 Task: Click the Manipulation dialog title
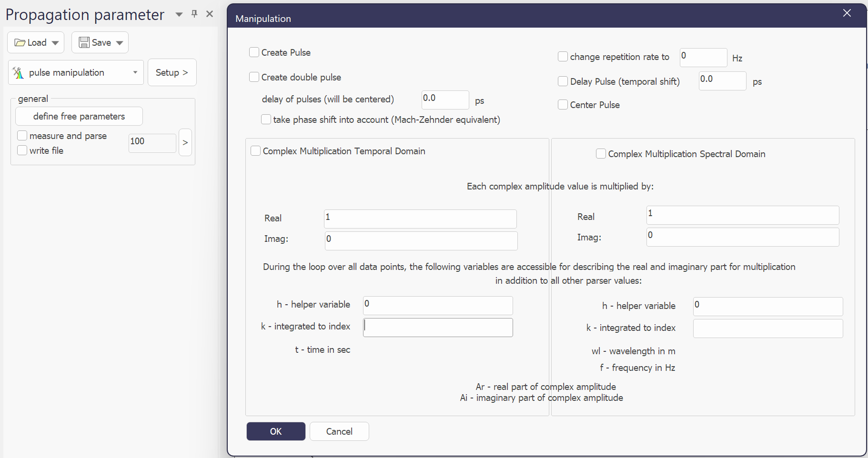tap(263, 19)
